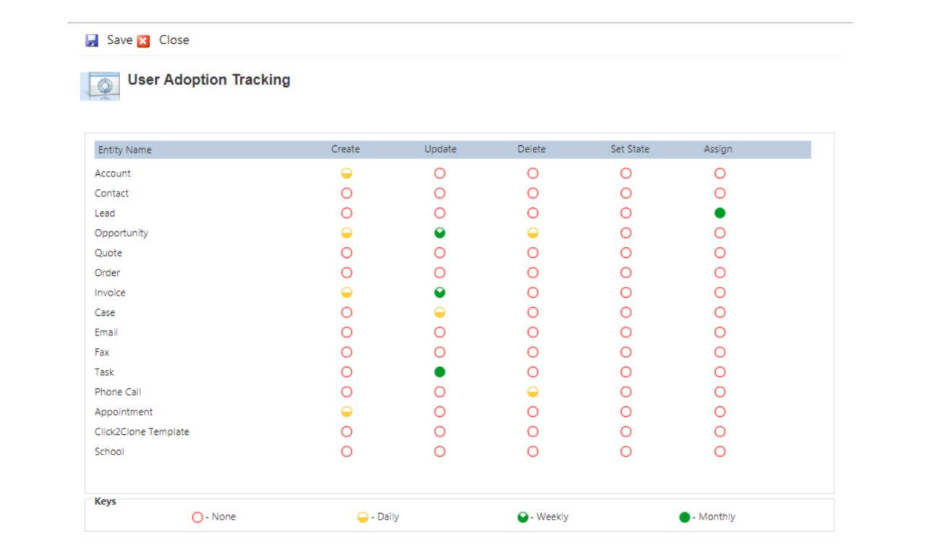Toggle Task Create tracking circle
Viewport: 927px width, 560px height.
point(346,372)
